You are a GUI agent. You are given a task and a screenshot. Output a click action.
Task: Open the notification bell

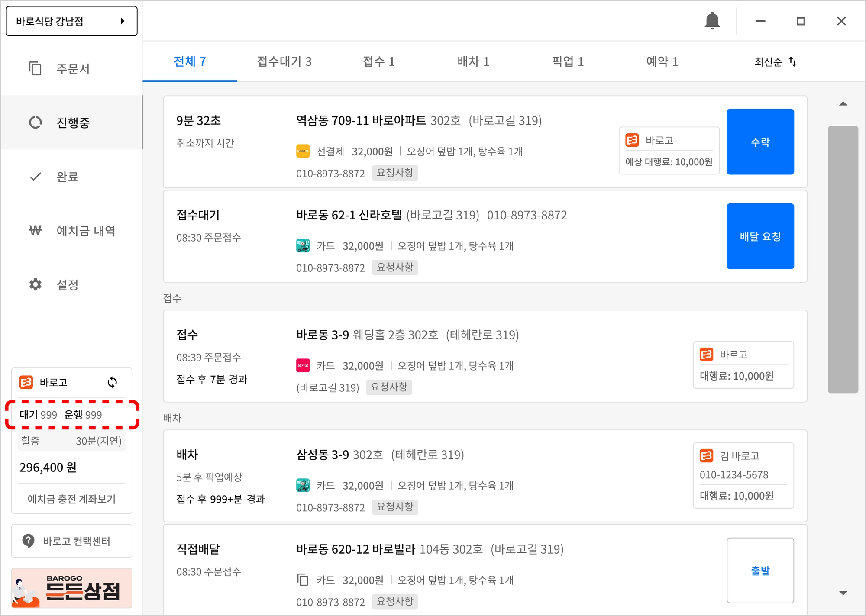(712, 21)
